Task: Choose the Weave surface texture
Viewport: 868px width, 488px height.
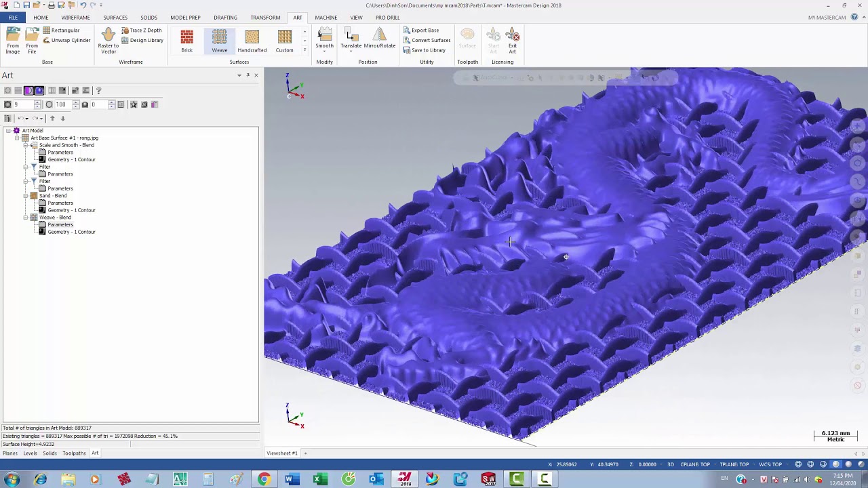Action: point(219,41)
